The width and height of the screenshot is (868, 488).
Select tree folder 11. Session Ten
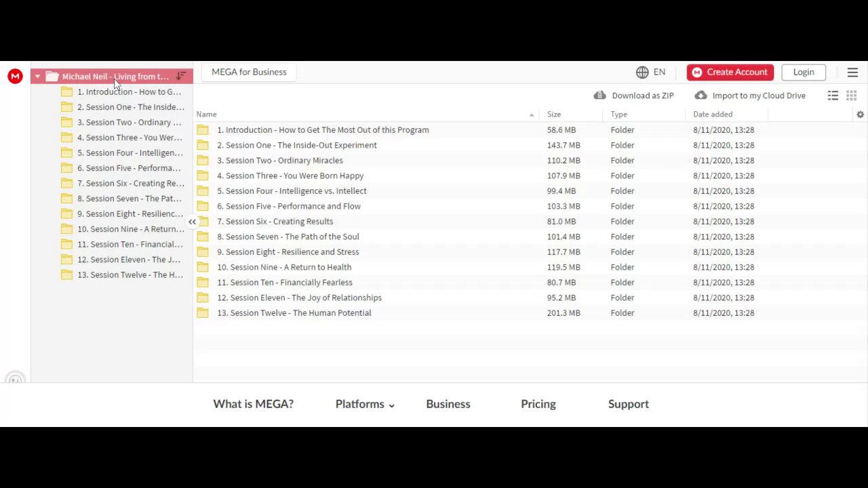click(x=121, y=244)
